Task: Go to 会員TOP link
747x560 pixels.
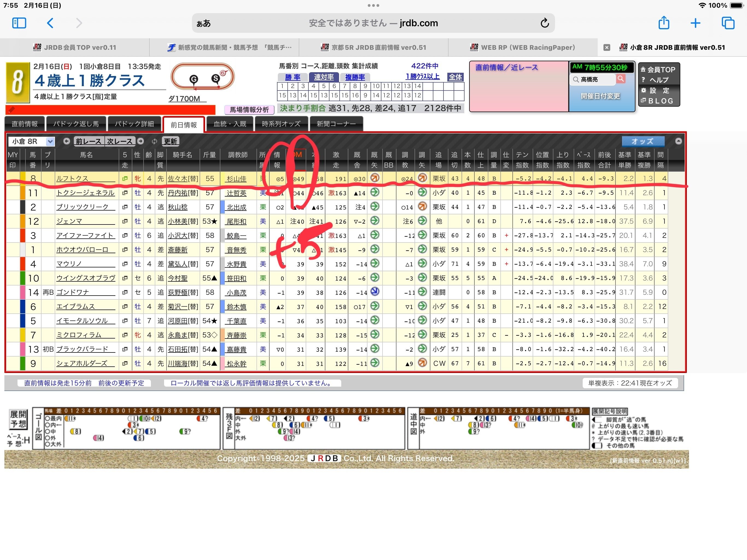Action: pos(658,69)
